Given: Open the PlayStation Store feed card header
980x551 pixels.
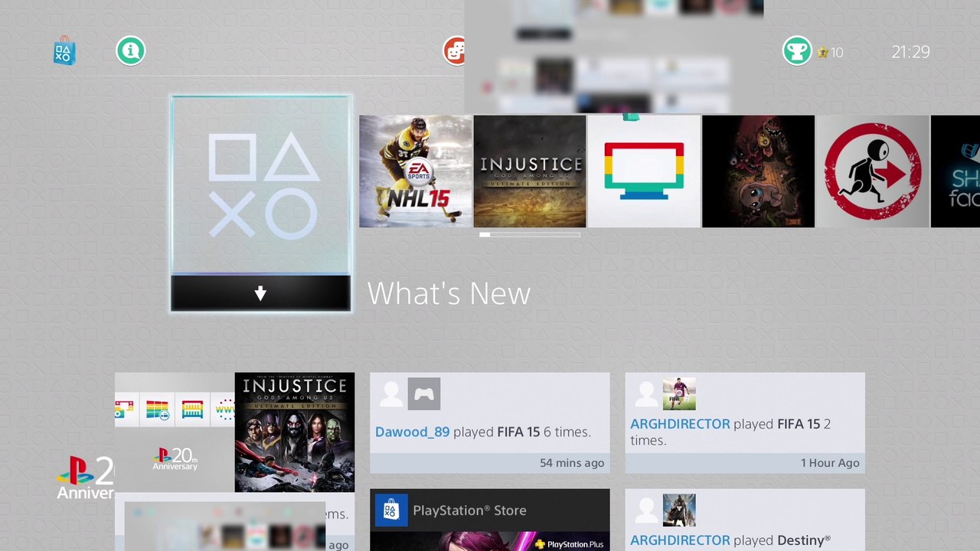Looking at the screenshot, I should tap(490, 510).
